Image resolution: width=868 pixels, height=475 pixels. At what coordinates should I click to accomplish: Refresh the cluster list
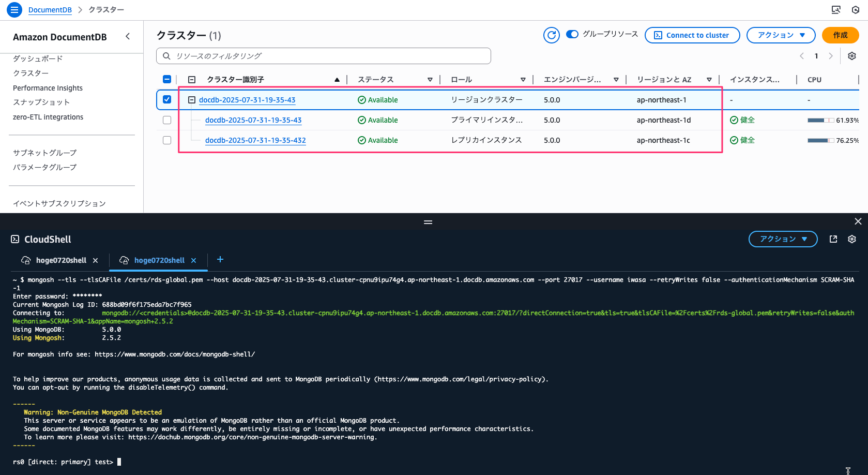tap(552, 35)
